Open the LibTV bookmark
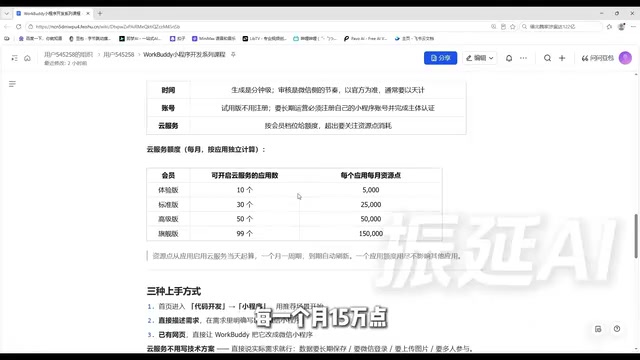 point(264,38)
